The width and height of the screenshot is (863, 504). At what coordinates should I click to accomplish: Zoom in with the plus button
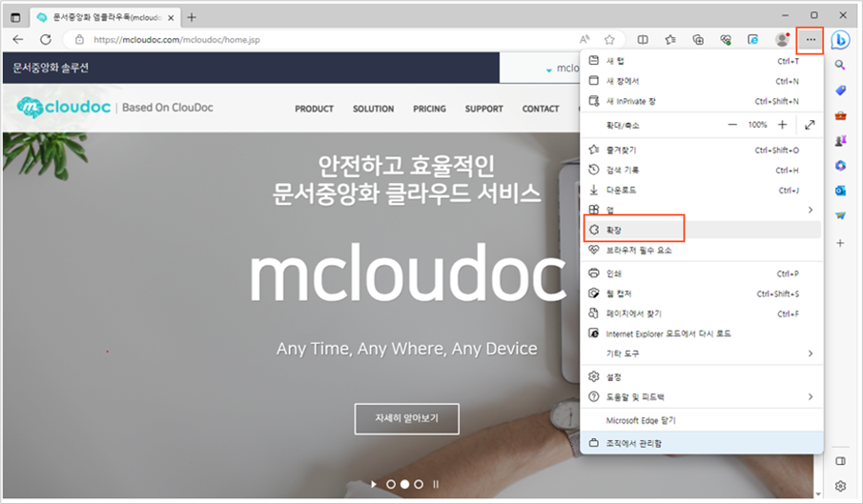coord(782,125)
